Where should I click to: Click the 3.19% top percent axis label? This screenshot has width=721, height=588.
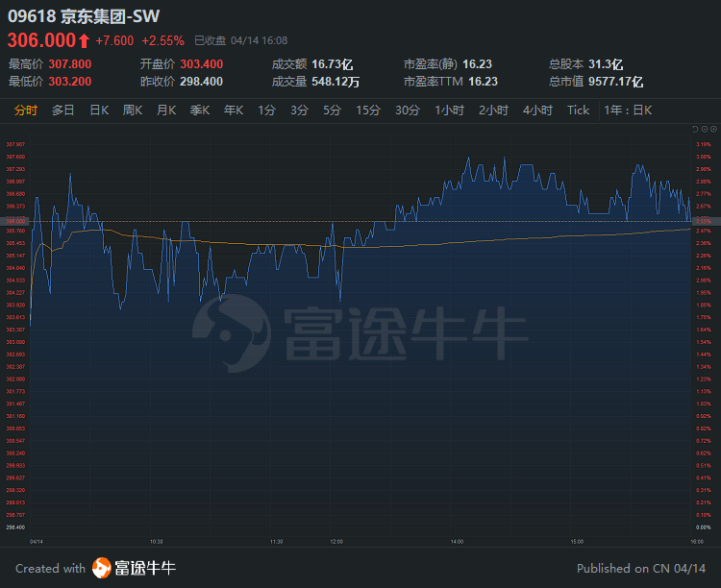click(x=704, y=144)
